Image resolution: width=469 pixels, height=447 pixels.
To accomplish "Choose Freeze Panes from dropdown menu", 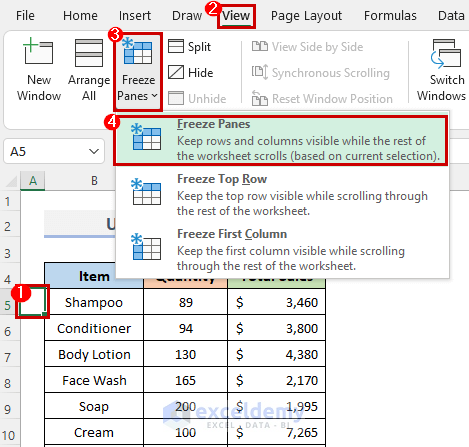I will pos(281,140).
